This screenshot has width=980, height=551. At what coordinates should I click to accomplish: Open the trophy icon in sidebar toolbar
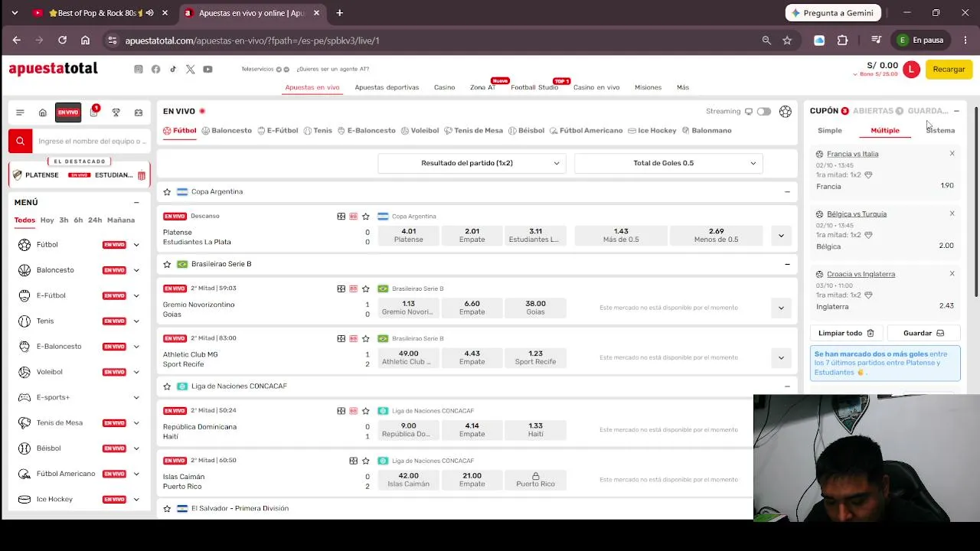(x=116, y=112)
